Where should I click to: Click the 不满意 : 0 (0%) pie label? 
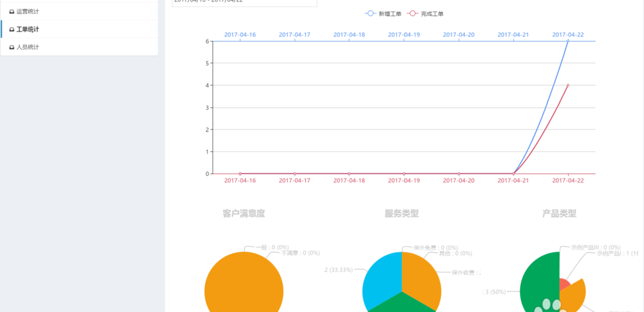(x=300, y=253)
